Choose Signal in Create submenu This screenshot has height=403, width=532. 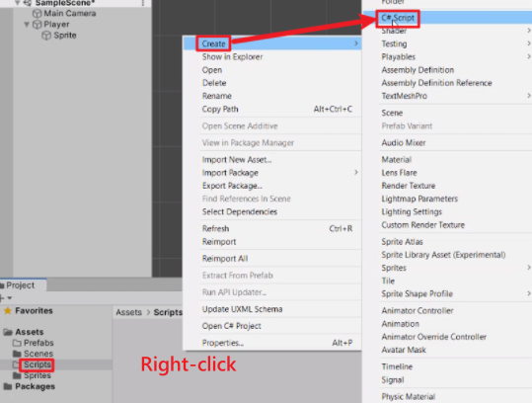click(393, 380)
